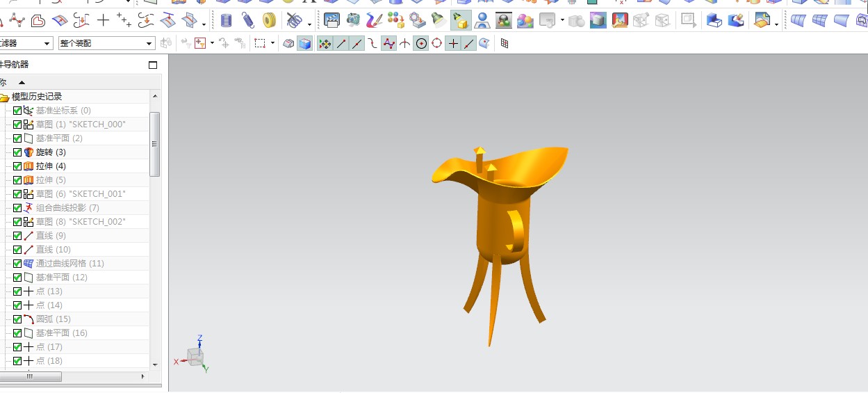Select the blue stepped block icon

point(714,21)
